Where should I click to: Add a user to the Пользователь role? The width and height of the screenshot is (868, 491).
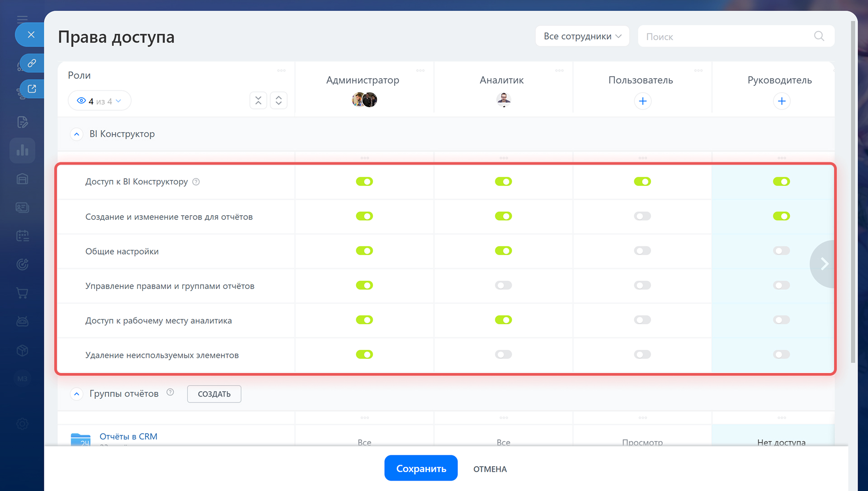642,101
